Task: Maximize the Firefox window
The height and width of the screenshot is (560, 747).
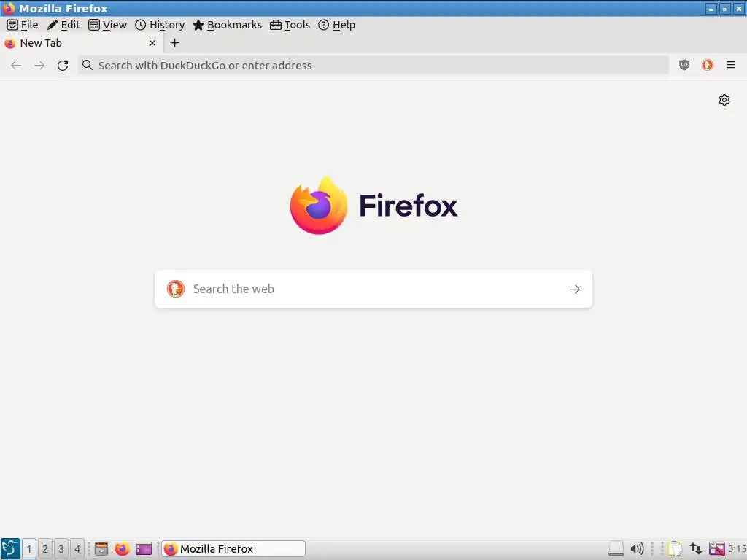Action: [725, 9]
